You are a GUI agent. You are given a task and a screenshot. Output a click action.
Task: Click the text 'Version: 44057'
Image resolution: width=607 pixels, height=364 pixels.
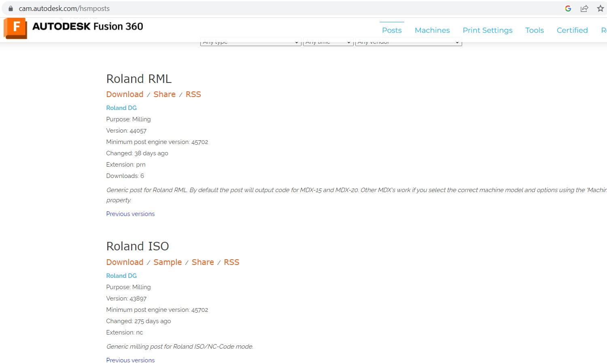(x=126, y=131)
